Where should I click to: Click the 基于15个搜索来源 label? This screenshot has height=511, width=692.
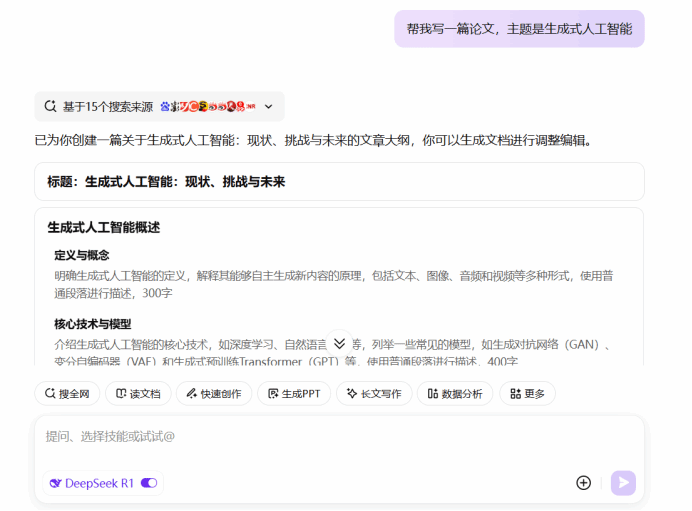107,106
